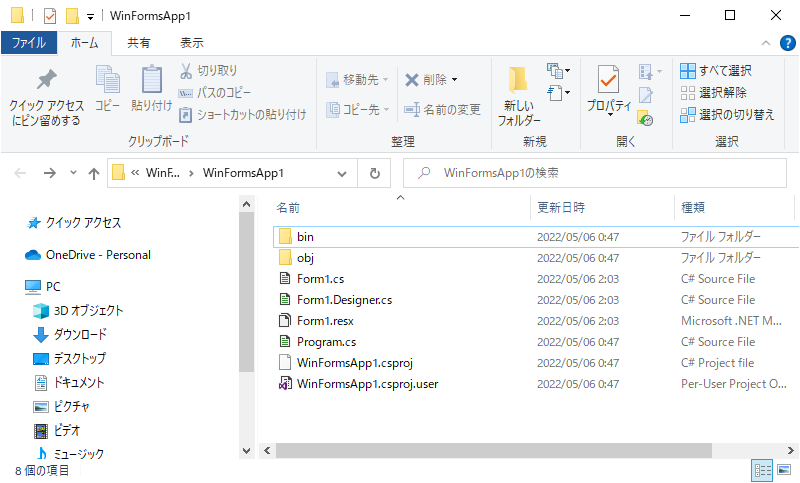Collapse the ribbon with the chevron

click(766, 43)
